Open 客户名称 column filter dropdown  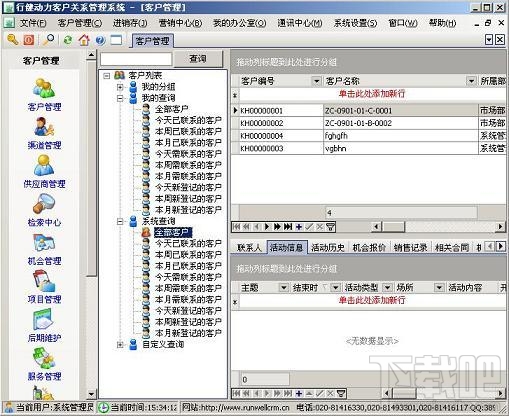(471, 81)
